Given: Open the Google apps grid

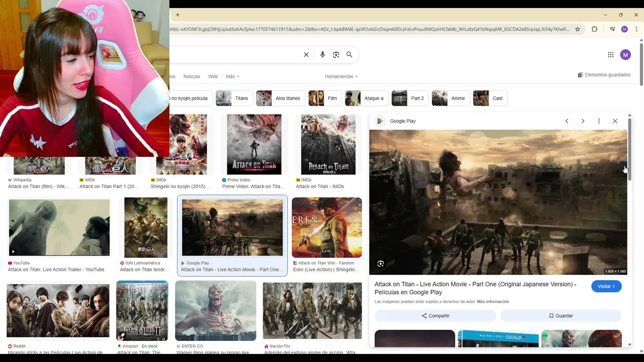Looking at the screenshot, I should (610, 55).
